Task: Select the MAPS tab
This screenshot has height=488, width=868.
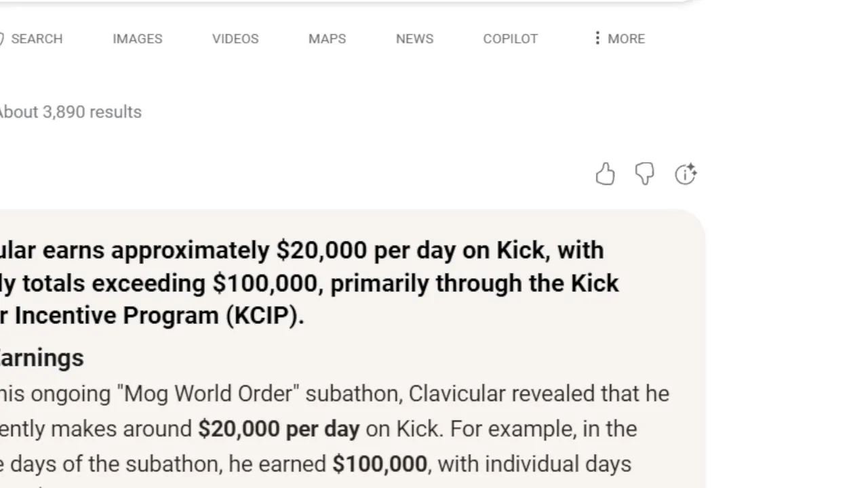Action: click(327, 39)
